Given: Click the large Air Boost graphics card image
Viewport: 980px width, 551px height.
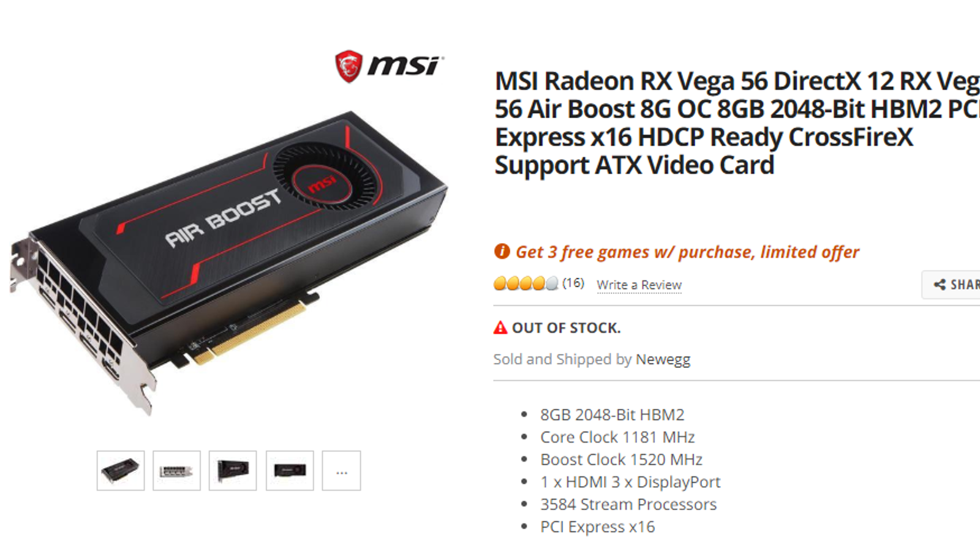Looking at the screenshot, I should [228, 263].
